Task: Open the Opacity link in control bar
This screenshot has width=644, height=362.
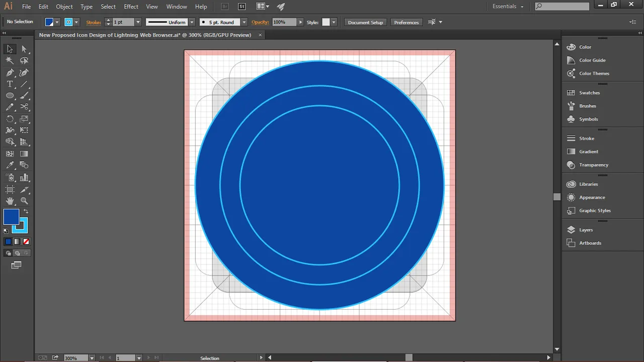Action: pos(260,22)
